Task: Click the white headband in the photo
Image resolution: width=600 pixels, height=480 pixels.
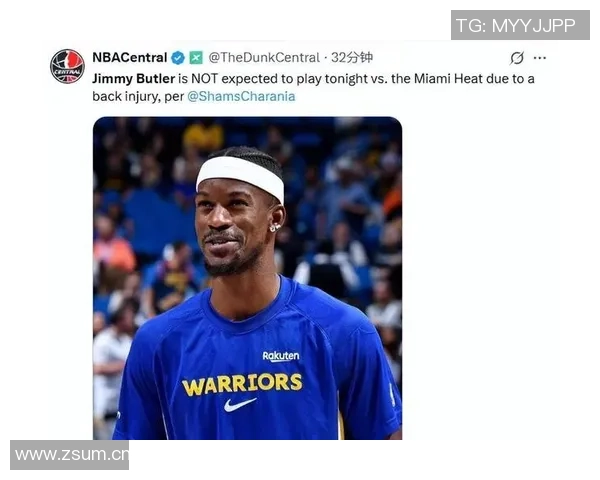Action: [x=240, y=177]
